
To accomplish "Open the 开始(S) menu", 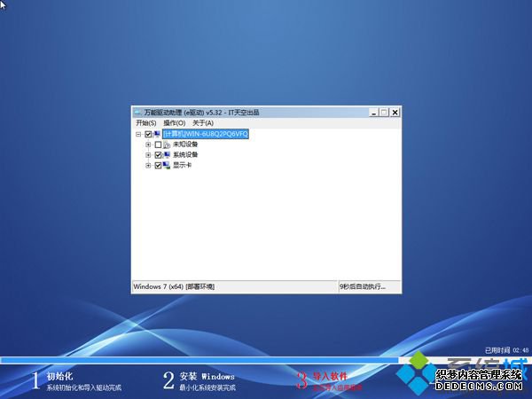I will (x=145, y=122).
